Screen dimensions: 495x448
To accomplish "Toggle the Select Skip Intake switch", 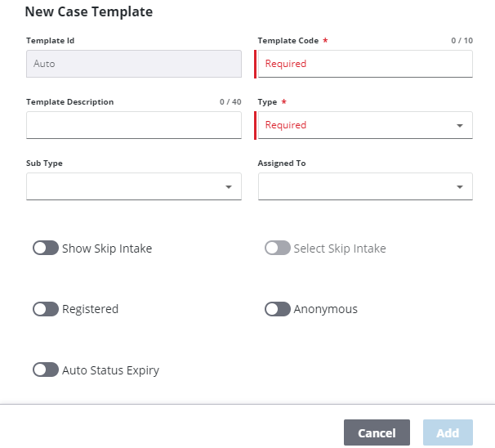I will click(278, 248).
